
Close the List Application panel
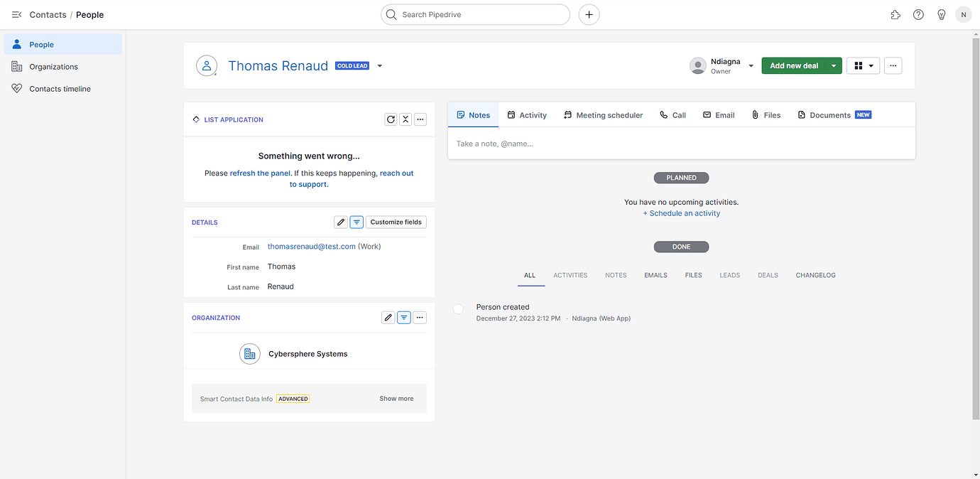405,119
